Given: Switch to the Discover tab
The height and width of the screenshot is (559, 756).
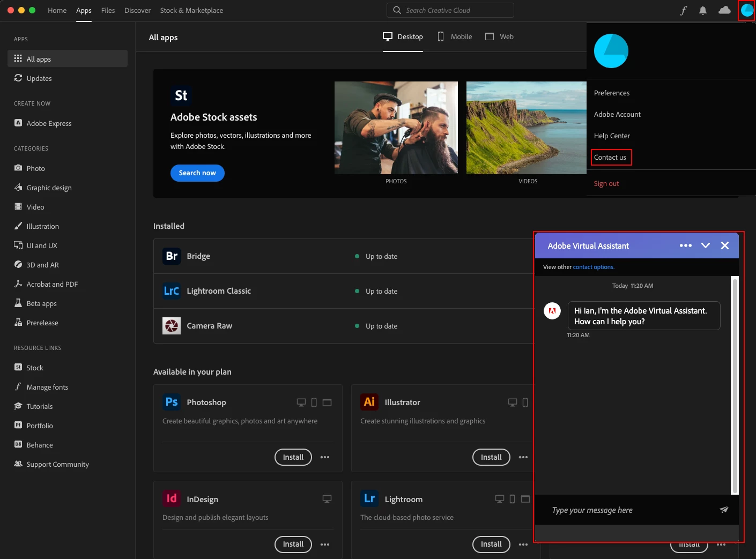Looking at the screenshot, I should (137, 10).
